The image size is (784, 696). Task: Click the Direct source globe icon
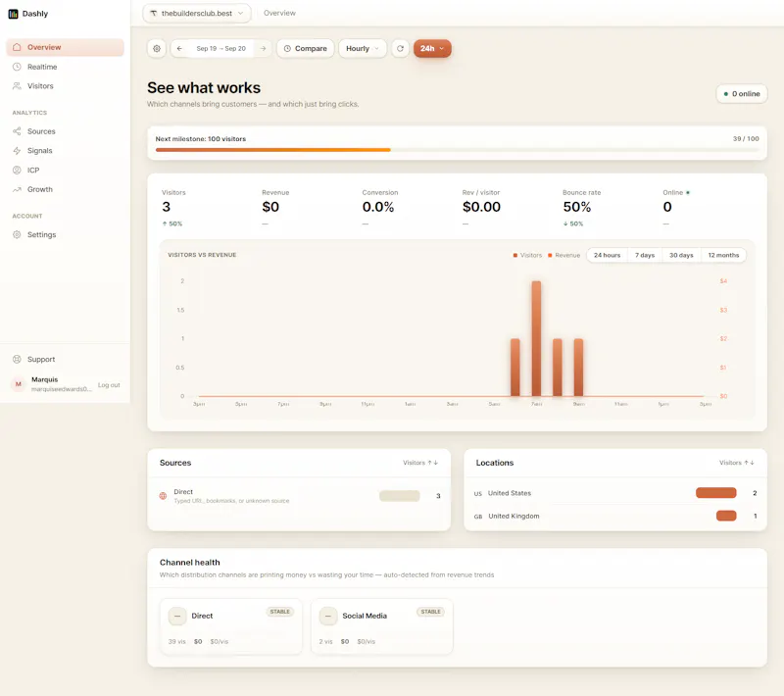tap(163, 496)
